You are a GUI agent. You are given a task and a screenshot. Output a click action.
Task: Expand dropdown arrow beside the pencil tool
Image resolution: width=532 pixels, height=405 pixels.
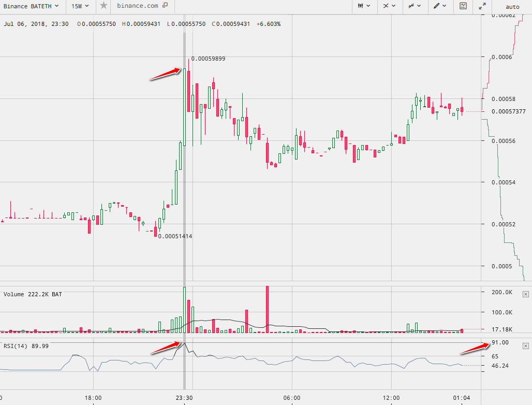[x=445, y=6]
